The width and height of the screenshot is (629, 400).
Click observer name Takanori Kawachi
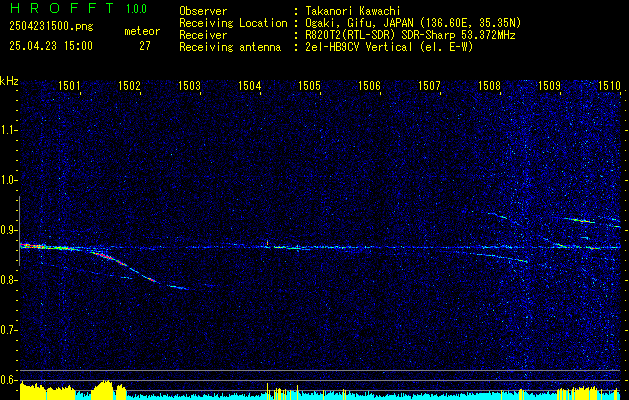[x=353, y=11]
